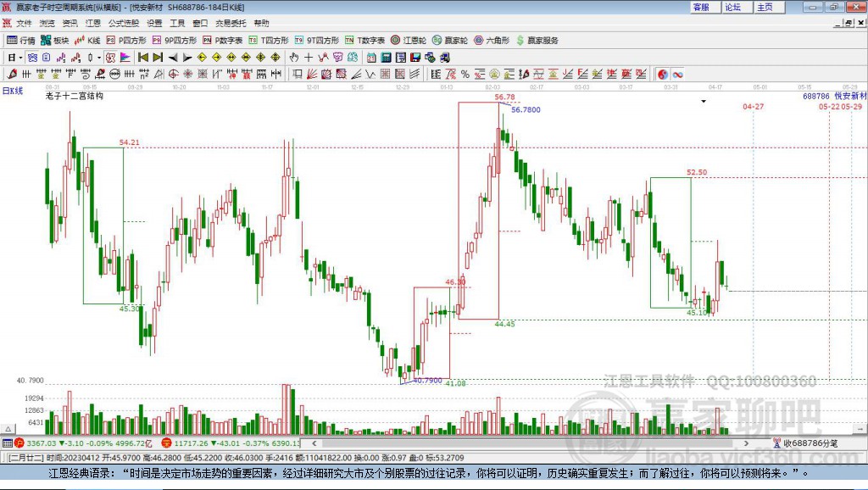This screenshot has width=868, height=490.
Task: Click the save floppy disk icon
Action: point(415,58)
